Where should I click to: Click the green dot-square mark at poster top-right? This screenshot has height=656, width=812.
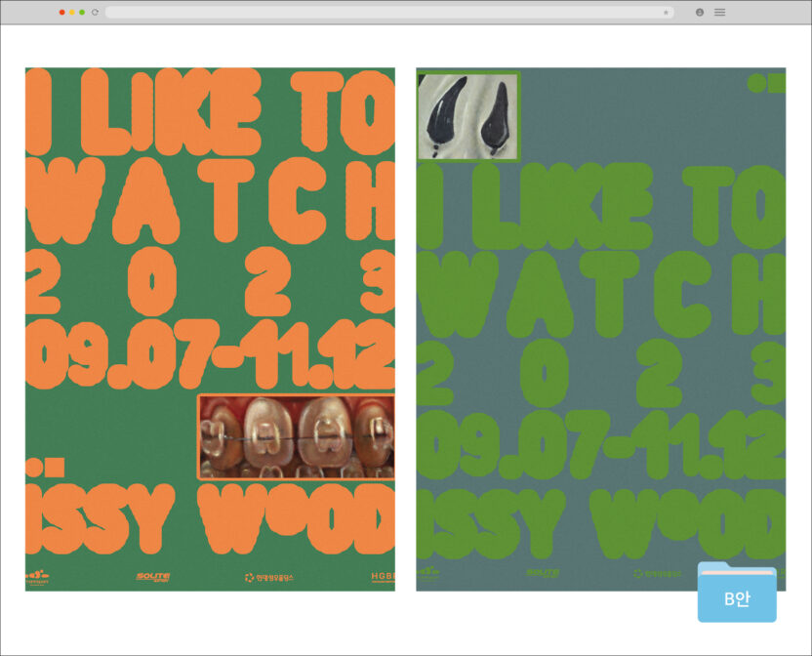766,84
